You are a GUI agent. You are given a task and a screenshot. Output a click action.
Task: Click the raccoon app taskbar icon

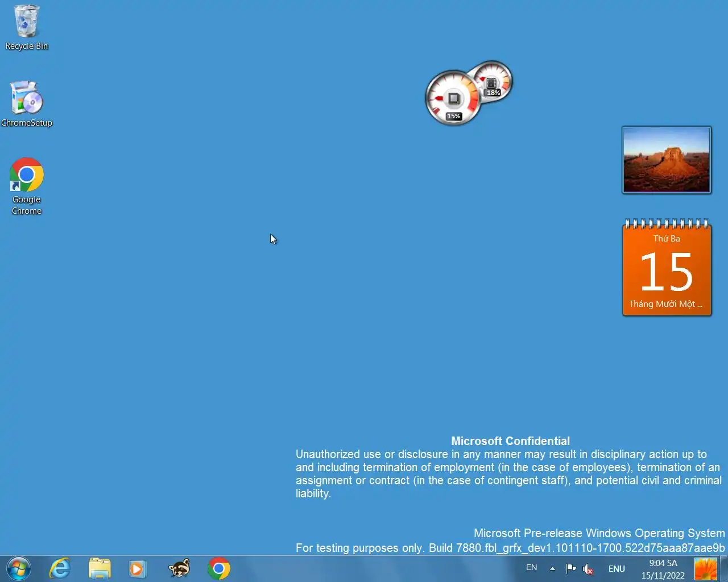[179, 568]
